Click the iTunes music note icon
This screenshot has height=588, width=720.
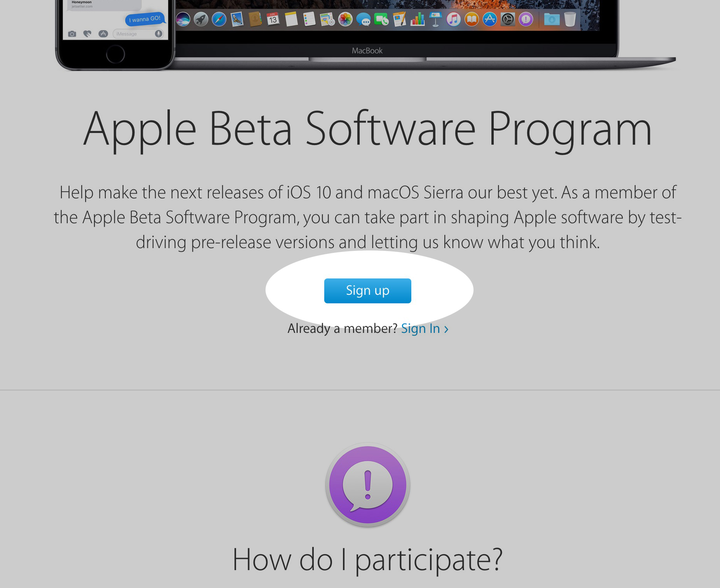click(453, 19)
